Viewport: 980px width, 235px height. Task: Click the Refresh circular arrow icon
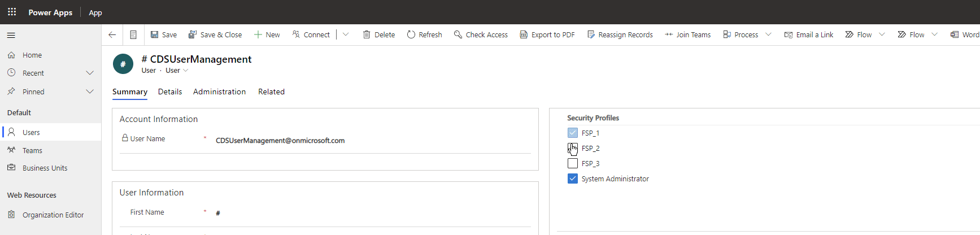coord(411,34)
